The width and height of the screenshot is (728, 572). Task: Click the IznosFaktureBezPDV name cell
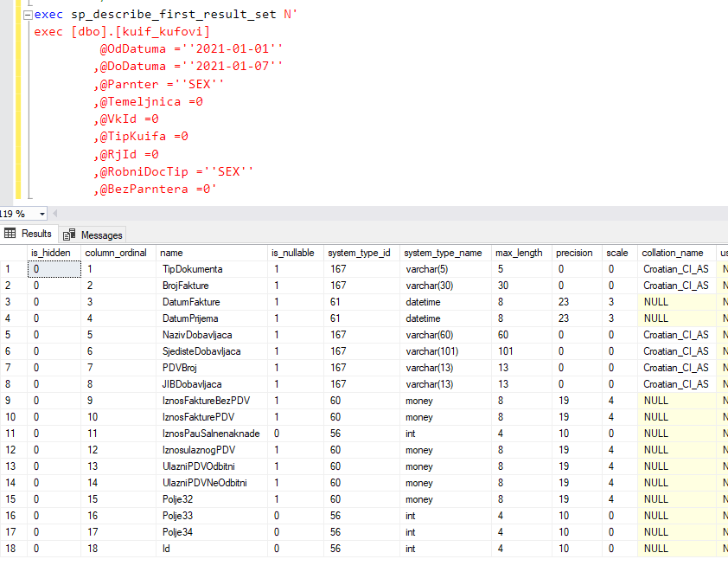[211, 401]
